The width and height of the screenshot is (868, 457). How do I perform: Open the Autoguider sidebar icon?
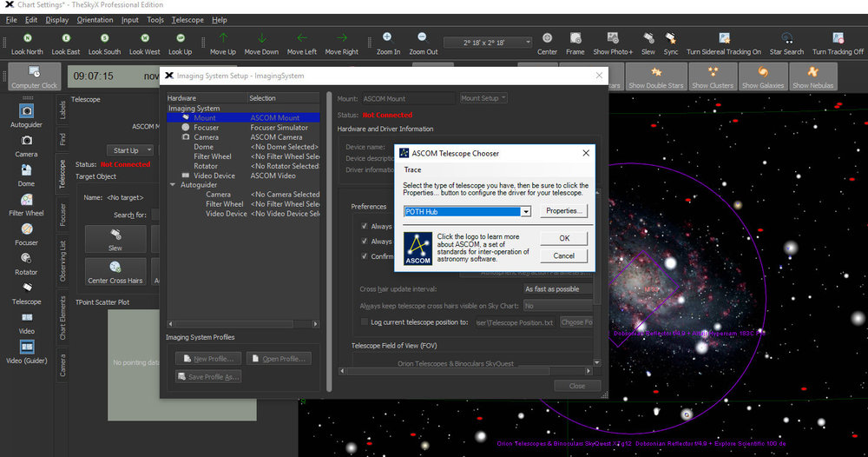(x=26, y=111)
